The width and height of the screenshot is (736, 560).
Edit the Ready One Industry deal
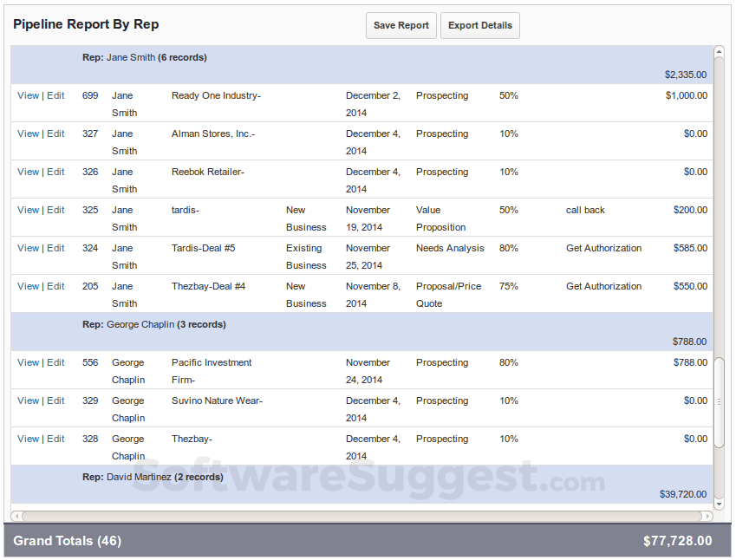point(55,95)
